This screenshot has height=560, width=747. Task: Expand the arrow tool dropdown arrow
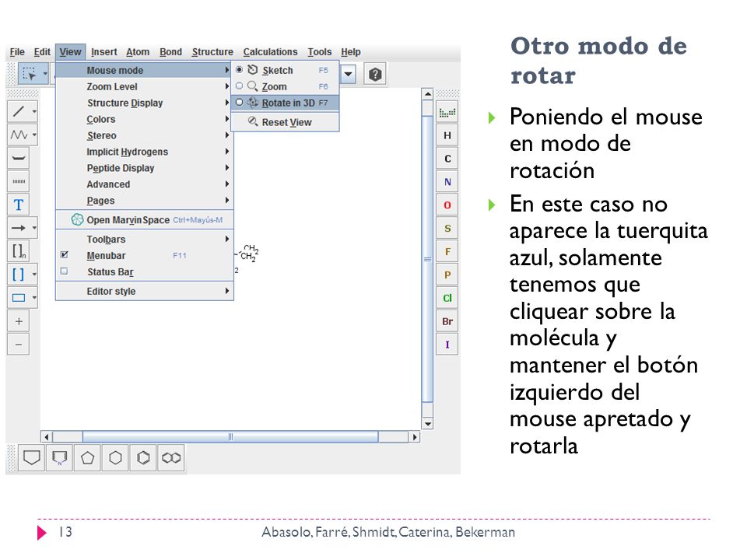pyautogui.click(x=34, y=228)
